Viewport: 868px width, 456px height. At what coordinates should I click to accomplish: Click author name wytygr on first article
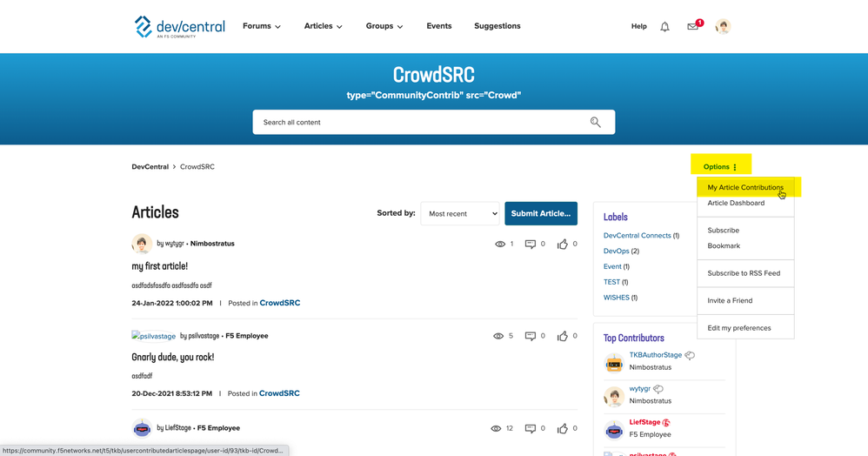174,244
